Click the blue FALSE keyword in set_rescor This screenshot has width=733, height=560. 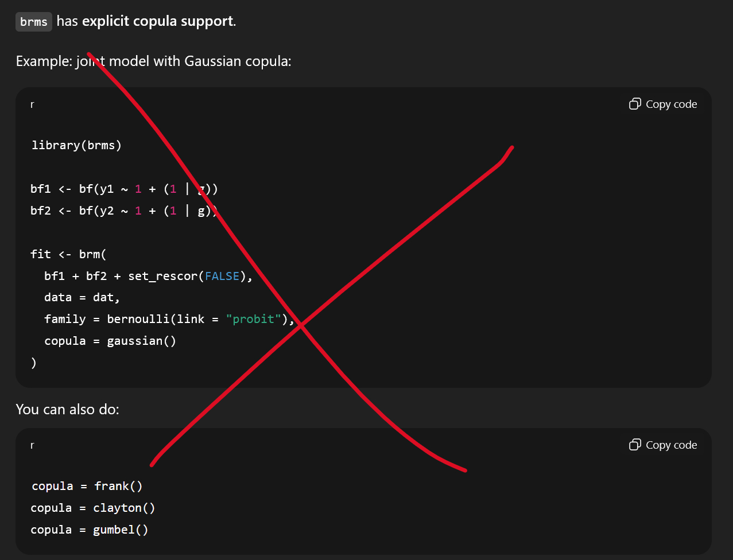[x=221, y=276]
